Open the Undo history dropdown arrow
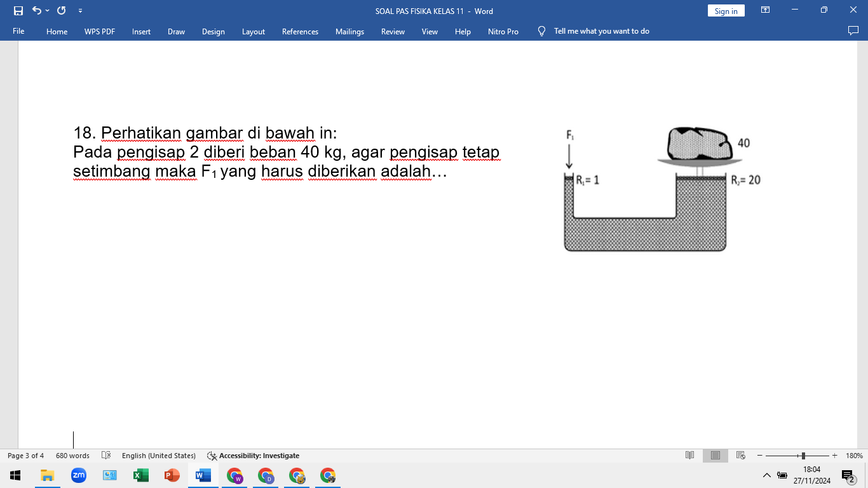 point(48,11)
